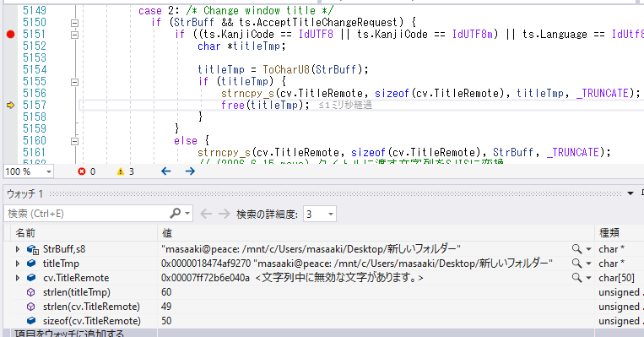Focus the watch search field 検索 (Ctrl+E)

(x=86, y=214)
